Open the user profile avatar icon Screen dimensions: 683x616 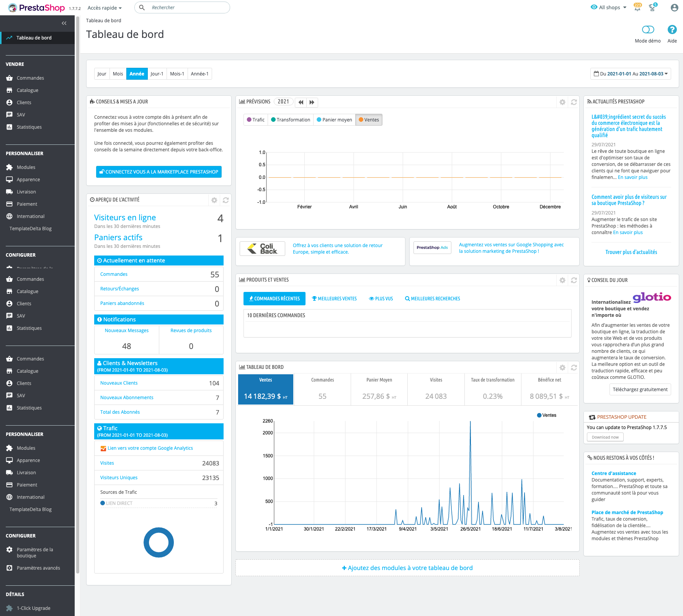point(674,8)
